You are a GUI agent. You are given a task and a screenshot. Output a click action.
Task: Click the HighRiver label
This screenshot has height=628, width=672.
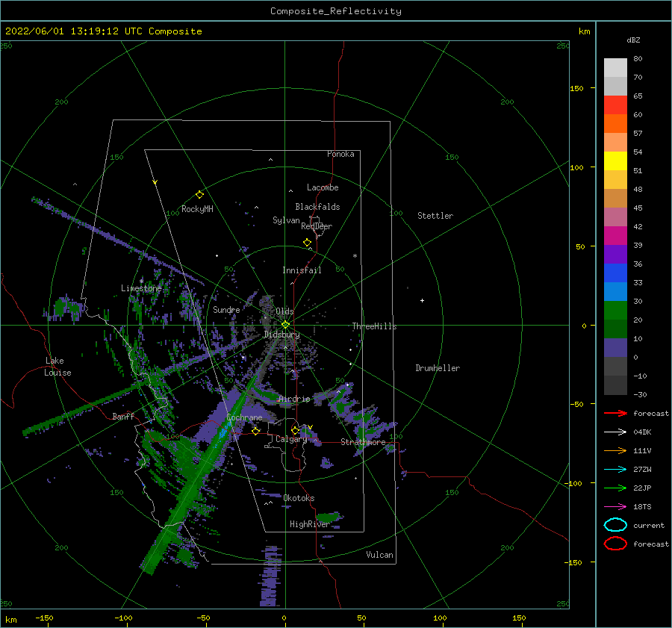tap(309, 524)
